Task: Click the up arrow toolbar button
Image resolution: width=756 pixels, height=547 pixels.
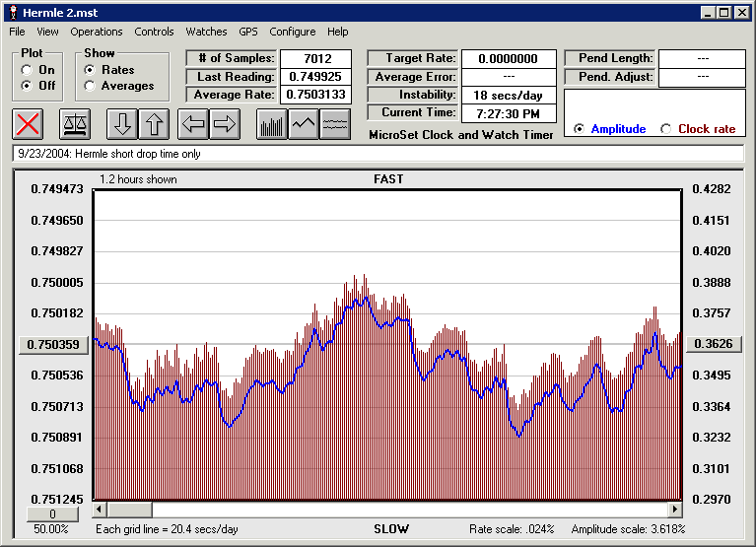Action: pyautogui.click(x=154, y=124)
